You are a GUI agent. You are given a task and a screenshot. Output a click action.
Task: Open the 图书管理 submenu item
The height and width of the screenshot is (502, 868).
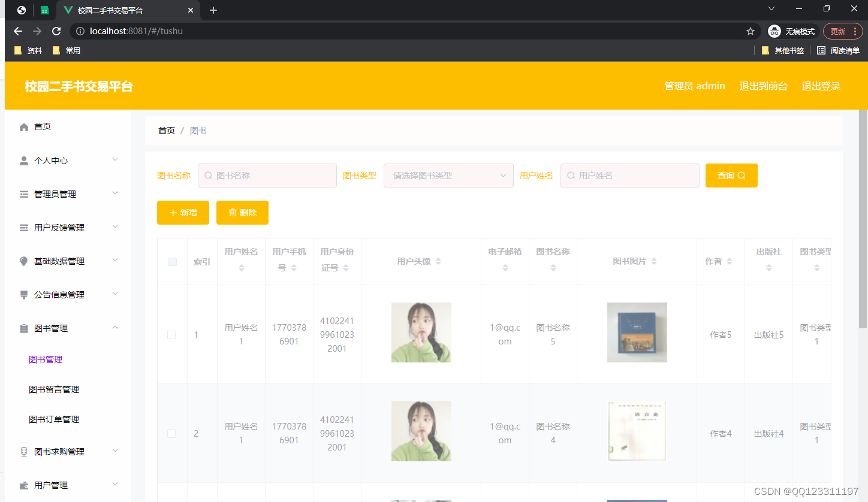point(46,359)
